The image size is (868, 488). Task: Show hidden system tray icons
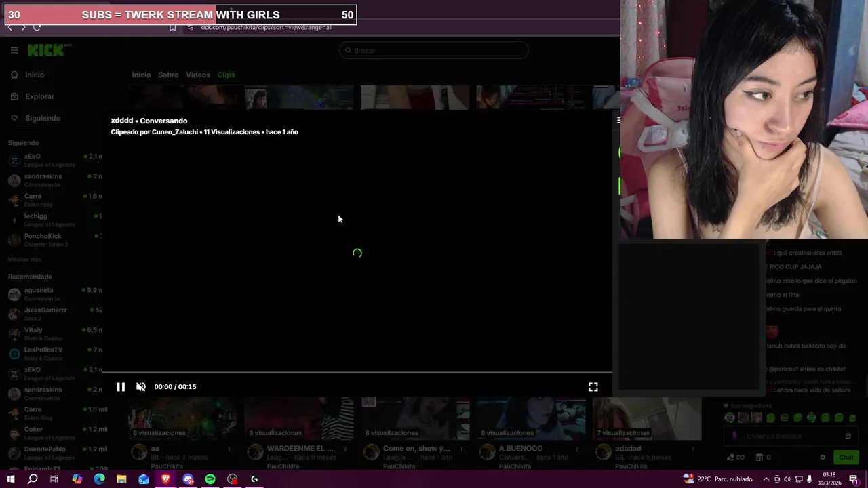pos(766,479)
